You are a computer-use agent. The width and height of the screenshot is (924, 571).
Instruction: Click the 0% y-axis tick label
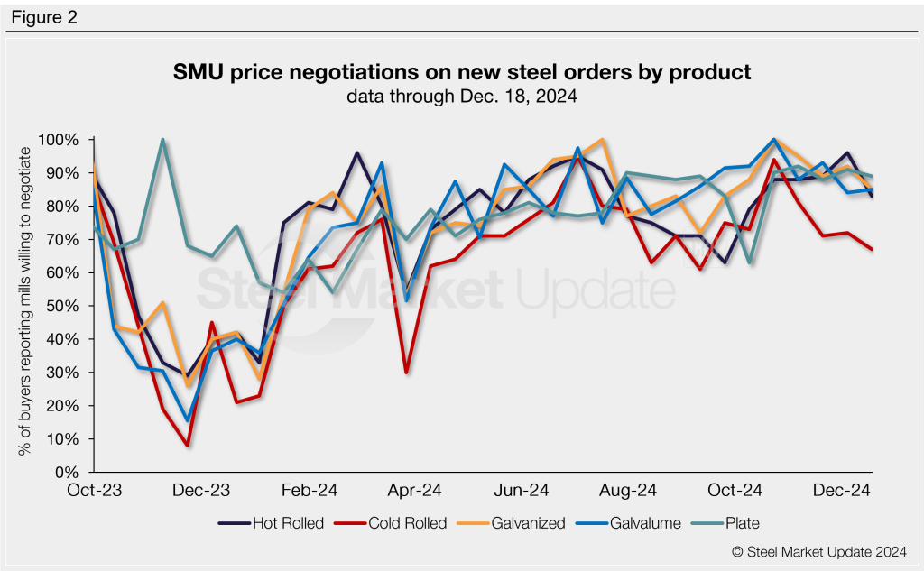69,473
